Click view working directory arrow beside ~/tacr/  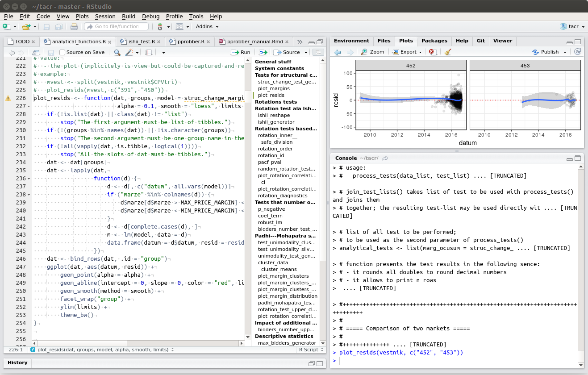(x=385, y=158)
